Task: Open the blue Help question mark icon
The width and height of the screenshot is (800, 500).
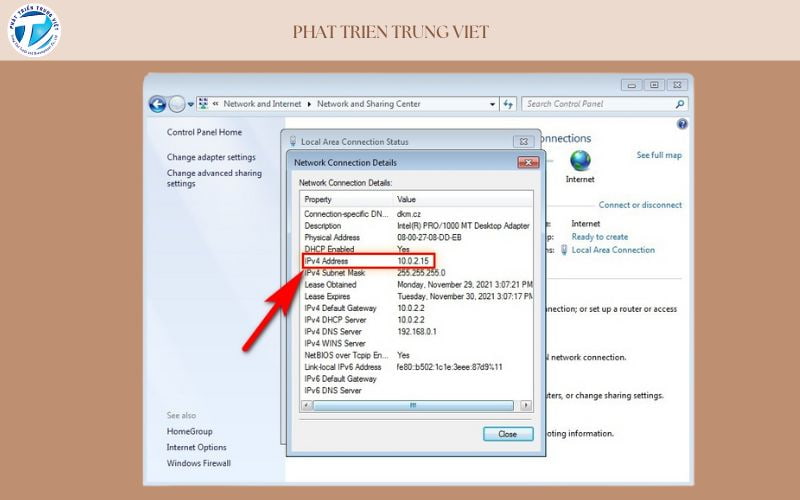Action: coord(683,125)
